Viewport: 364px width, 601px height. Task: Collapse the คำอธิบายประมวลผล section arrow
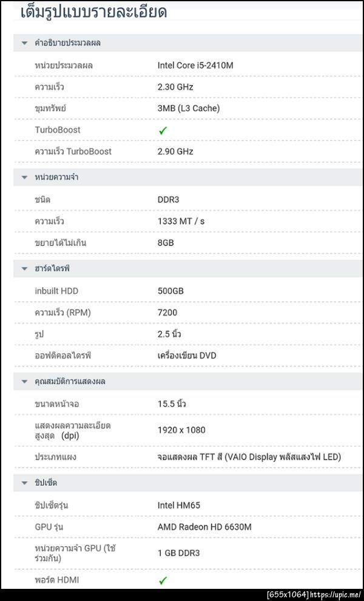[25, 43]
